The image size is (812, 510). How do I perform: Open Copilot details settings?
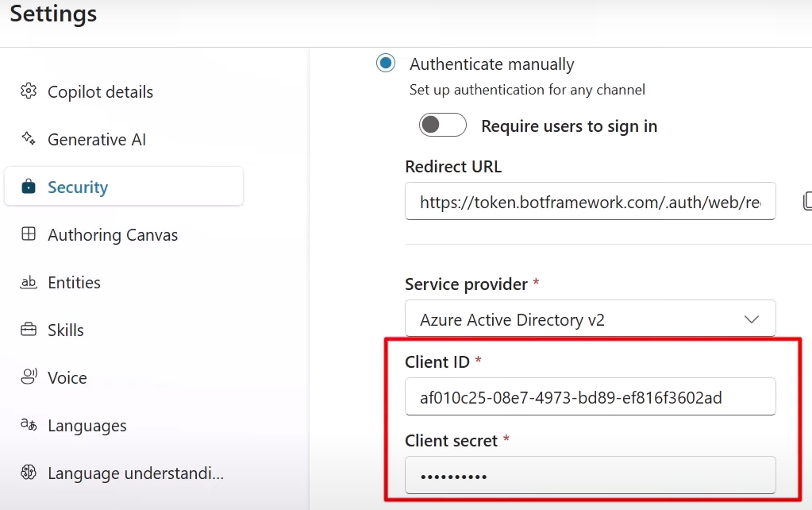tap(124, 91)
